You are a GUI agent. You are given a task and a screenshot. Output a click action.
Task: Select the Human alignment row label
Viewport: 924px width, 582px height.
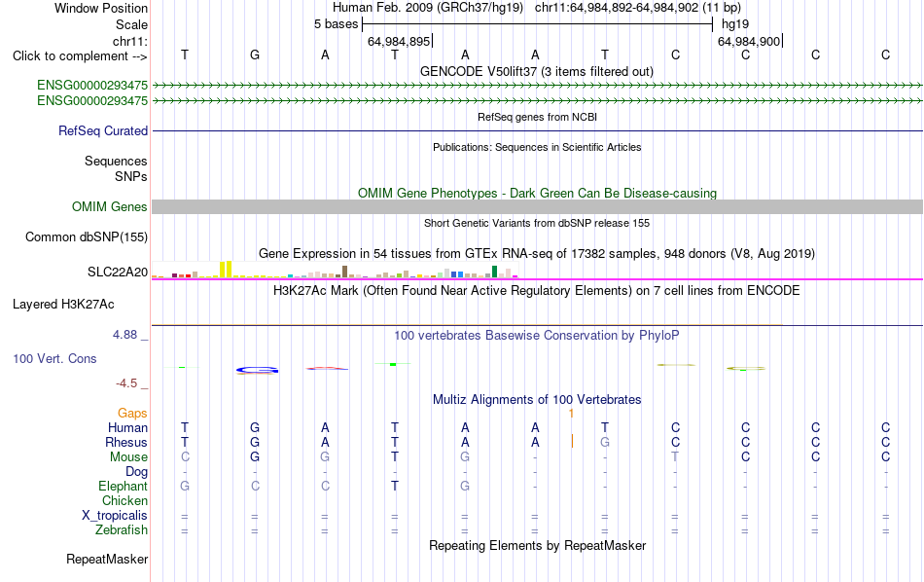[127, 427]
